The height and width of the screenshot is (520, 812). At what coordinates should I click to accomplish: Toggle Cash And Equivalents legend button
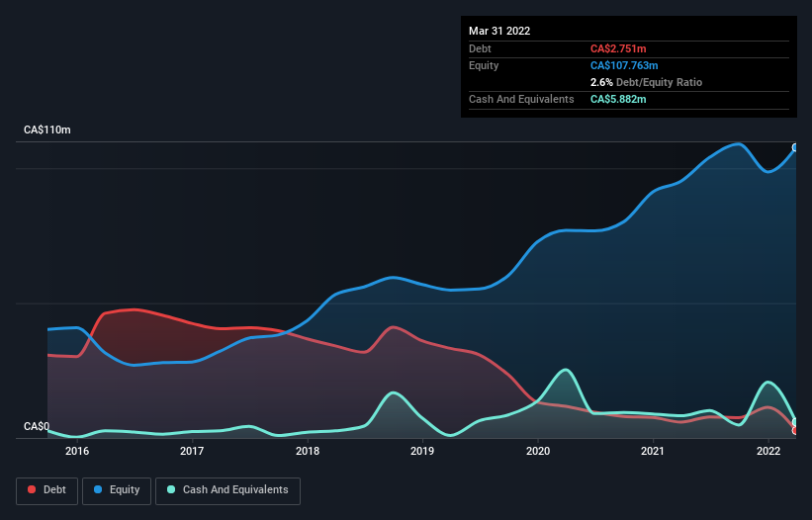click(227, 490)
